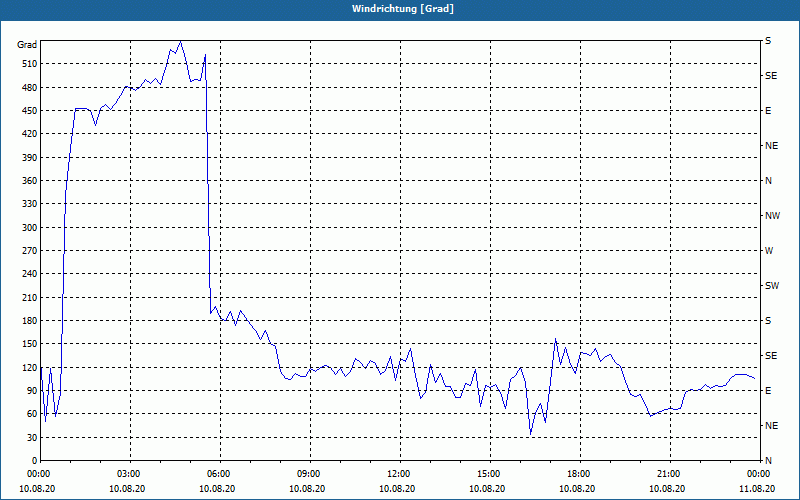Click the N compass label level with 360

point(768,181)
